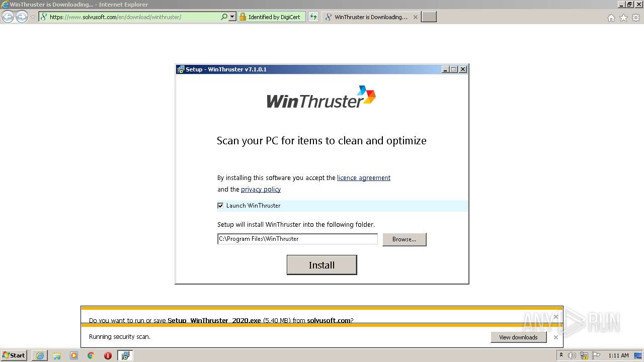Click the Install button
Viewport: 644px width, 362px height.
[x=321, y=265]
